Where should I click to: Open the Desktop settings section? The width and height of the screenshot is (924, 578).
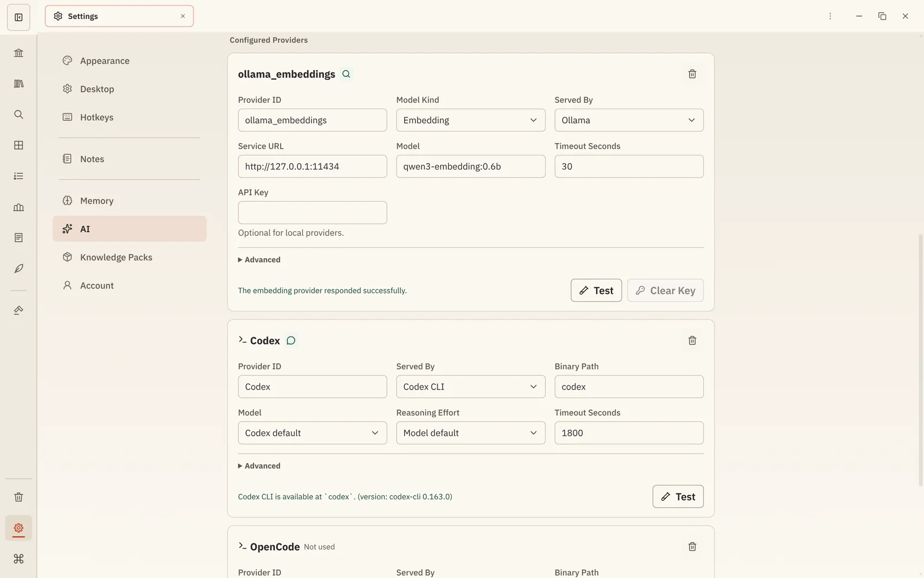(129, 89)
